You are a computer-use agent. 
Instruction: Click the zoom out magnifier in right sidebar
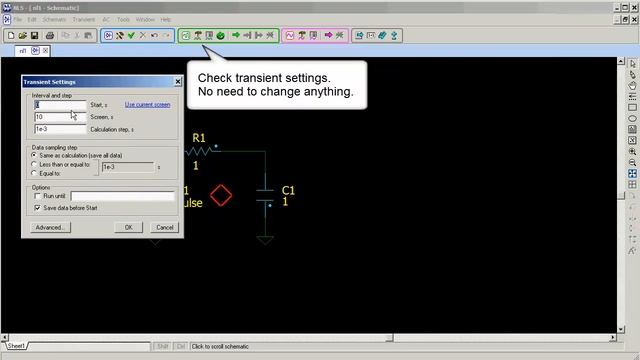pos(632,163)
